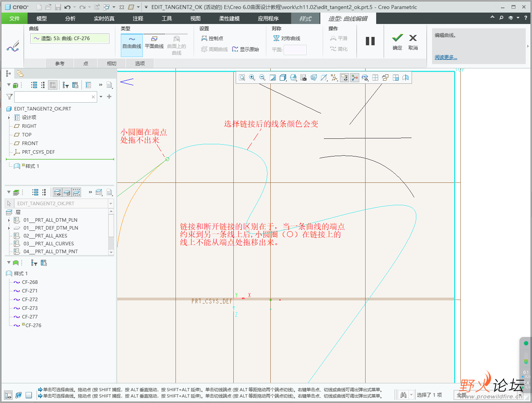
Task: Click the curve display eye icon
Action: tap(365, 77)
